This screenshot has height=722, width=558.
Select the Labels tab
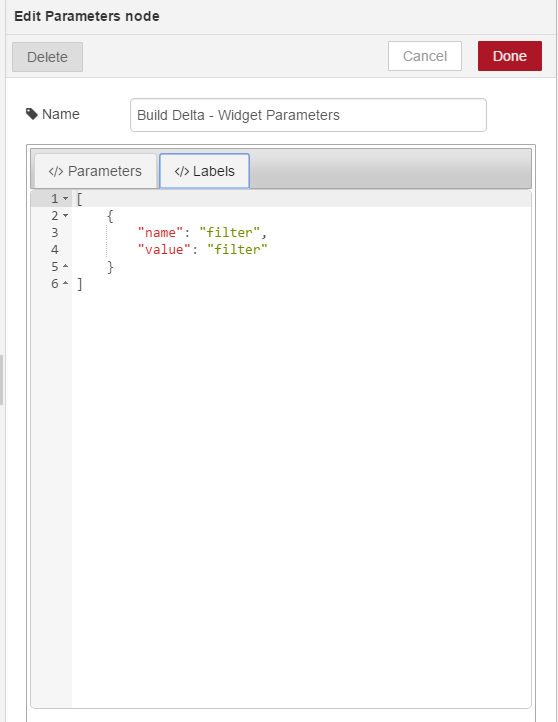click(204, 171)
